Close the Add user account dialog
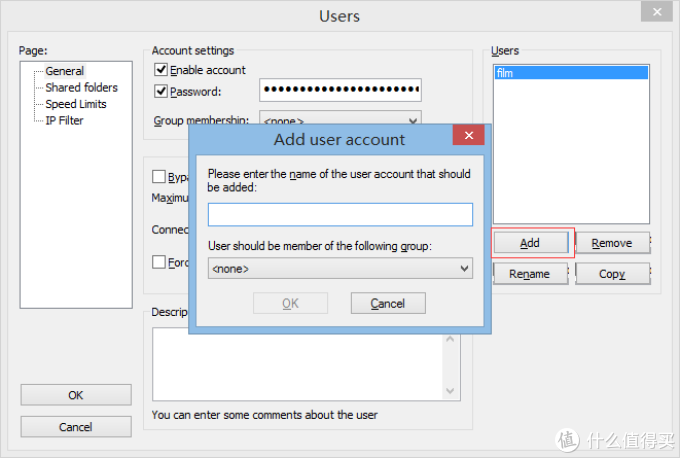The width and height of the screenshot is (680, 458). coord(467,138)
